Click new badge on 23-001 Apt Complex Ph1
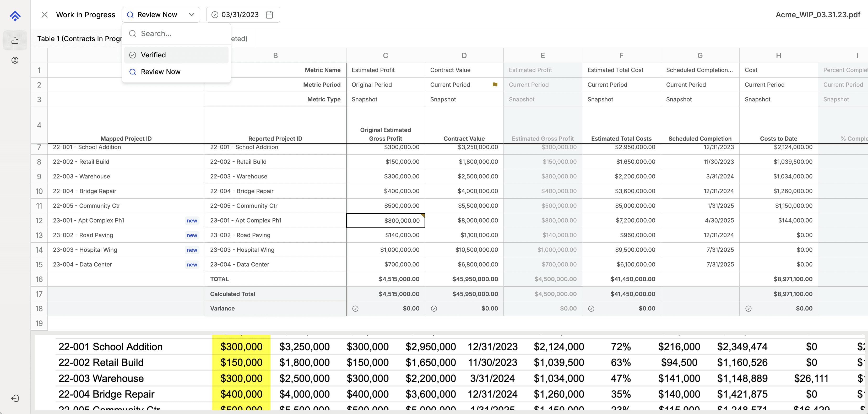 192,221
